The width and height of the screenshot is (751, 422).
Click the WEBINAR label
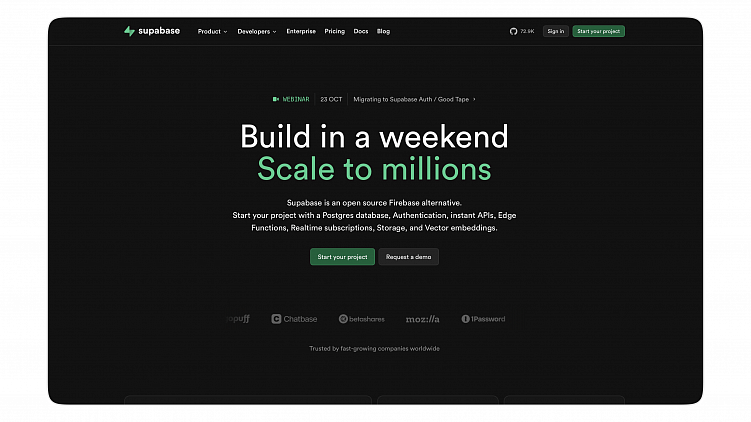pyautogui.click(x=296, y=99)
